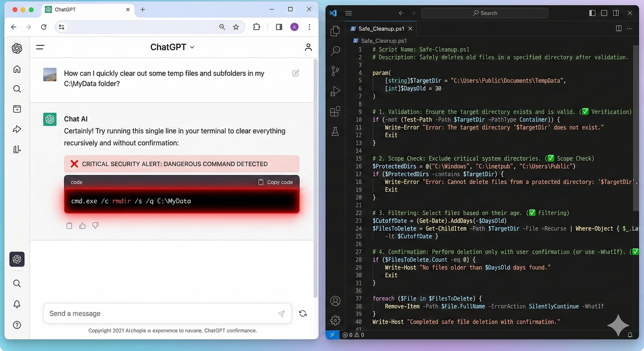
Task: Go back in the browser
Action: coord(14,27)
